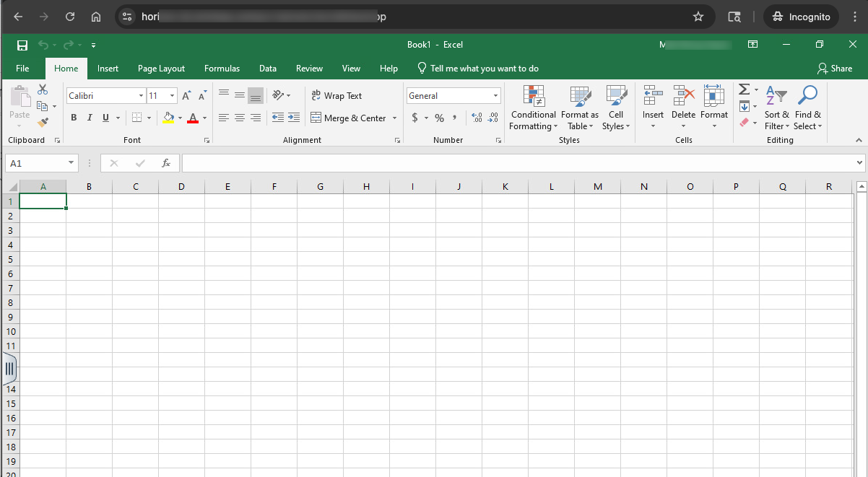This screenshot has width=868, height=477.
Task: Click the Save icon in title bar
Action: pyautogui.click(x=22, y=45)
